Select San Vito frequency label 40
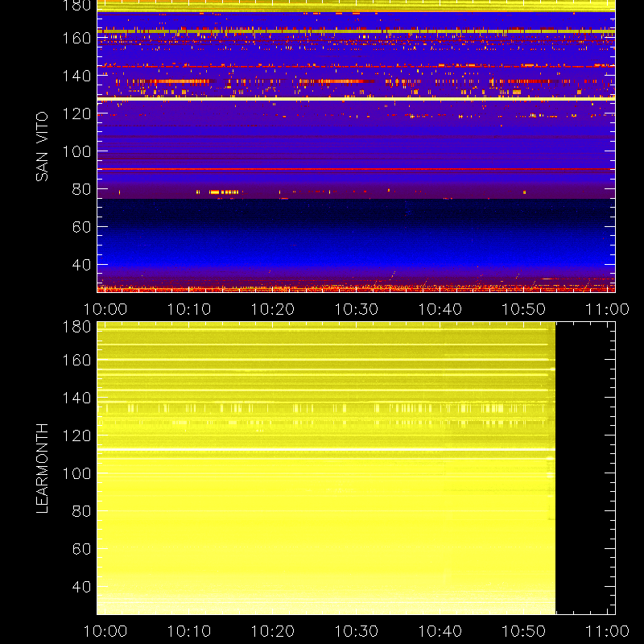 (x=81, y=265)
